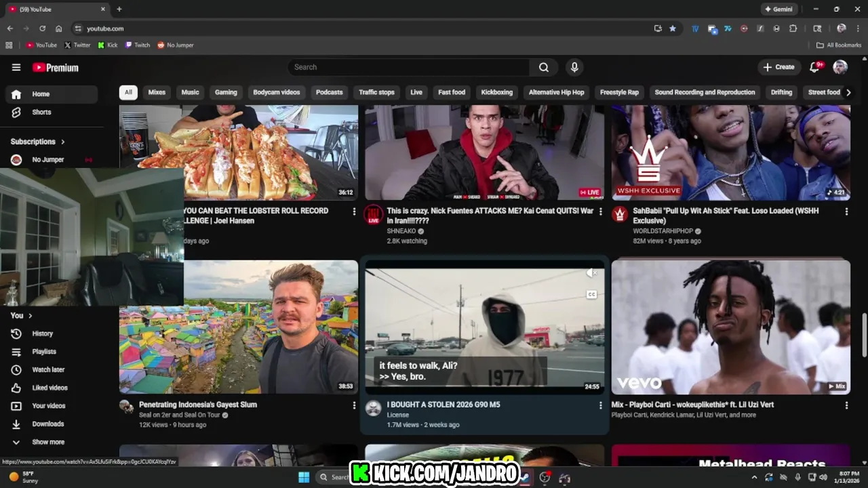Open options for Penetrating Indonesia video
Image resolution: width=868 pixels, height=488 pixels.
(354, 405)
